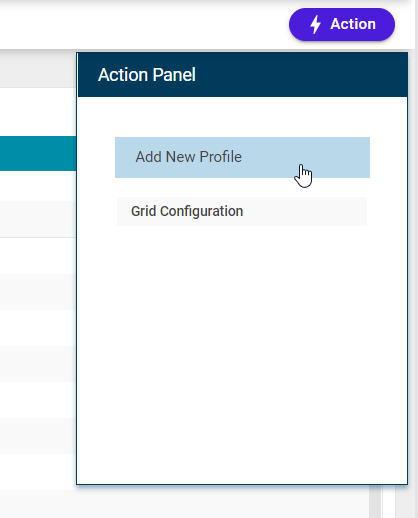Click the lightning bolt icon
This screenshot has width=418, height=518.
click(x=315, y=25)
